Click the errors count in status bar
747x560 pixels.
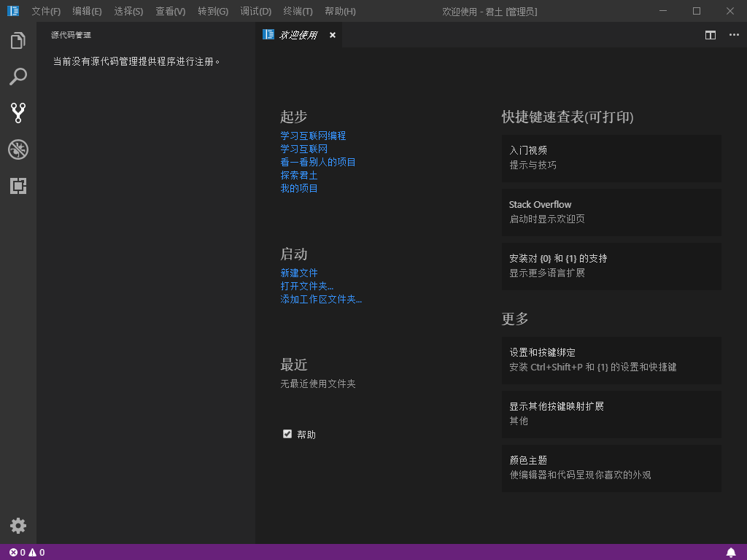click(x=18, y=553)
